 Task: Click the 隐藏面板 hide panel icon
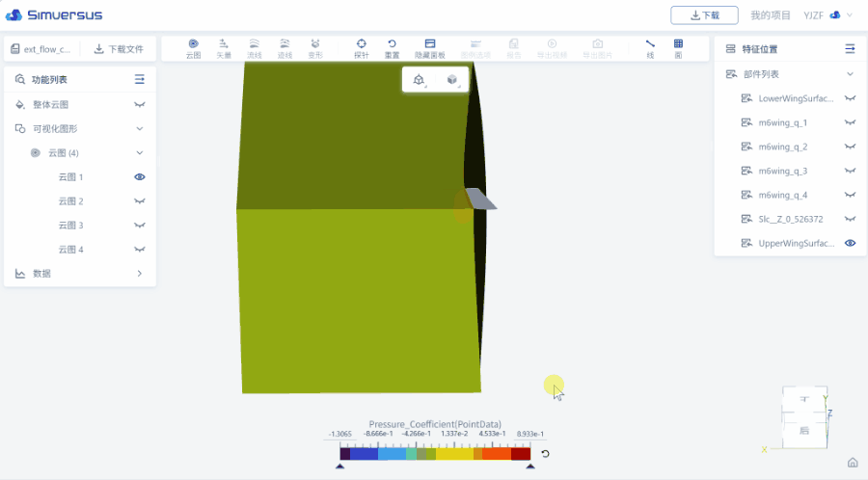[x=429, y=48]
